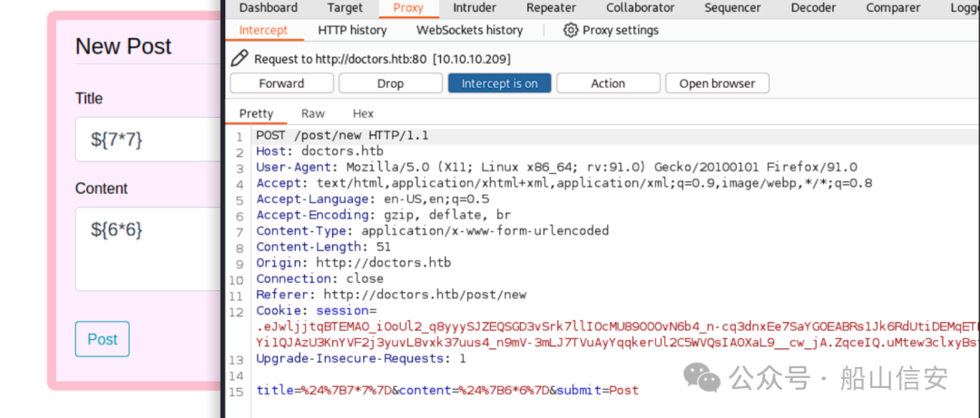The height and width of the screenshot is (418, 980).
Task: Drop the intercepted request
Action: pyautogui.click(x=390, y=83)
